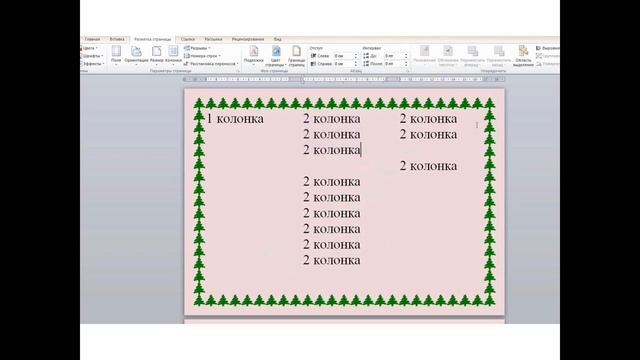Click the До spacing stepper arrows

tap(406, 56)
